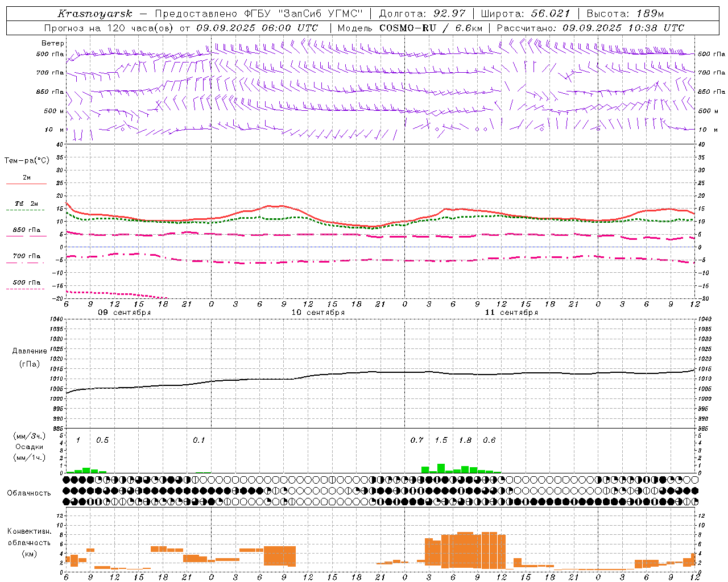
Task: Click the Krasnoyarsk station title
Action: (x=95, y=14)
